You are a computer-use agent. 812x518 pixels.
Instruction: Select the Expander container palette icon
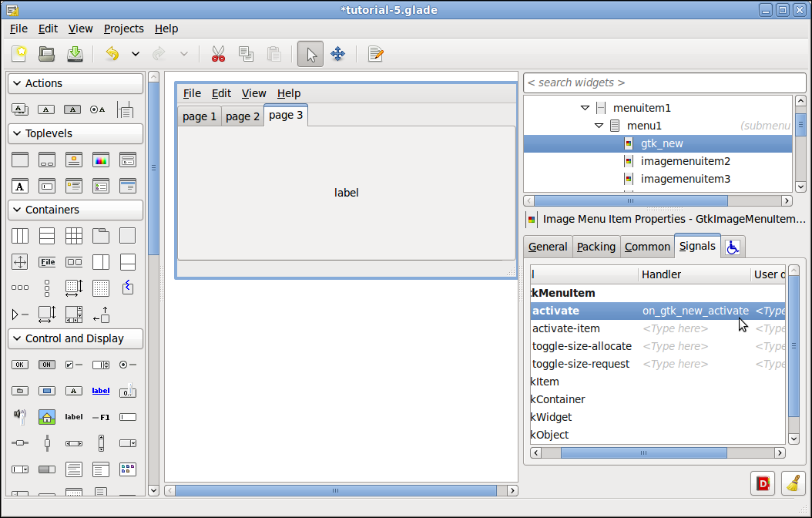[x=20, y=314]
